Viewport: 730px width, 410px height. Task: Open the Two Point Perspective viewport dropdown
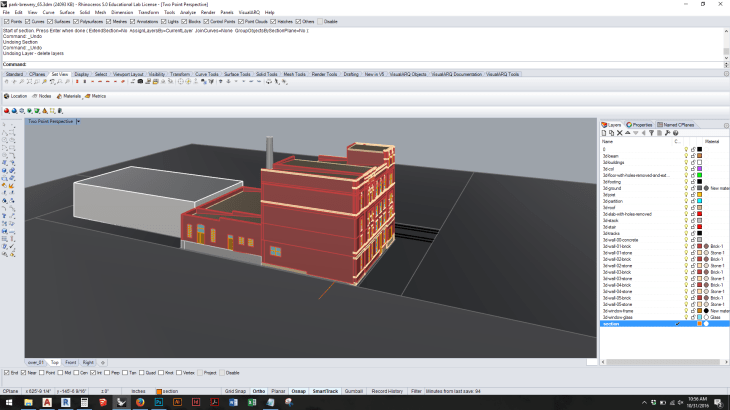(x=79, y=121)
